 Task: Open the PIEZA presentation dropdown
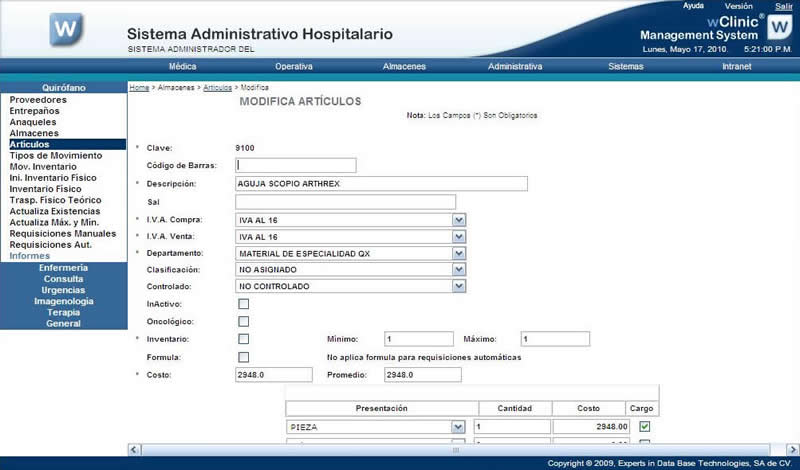[x=458, y=427]
